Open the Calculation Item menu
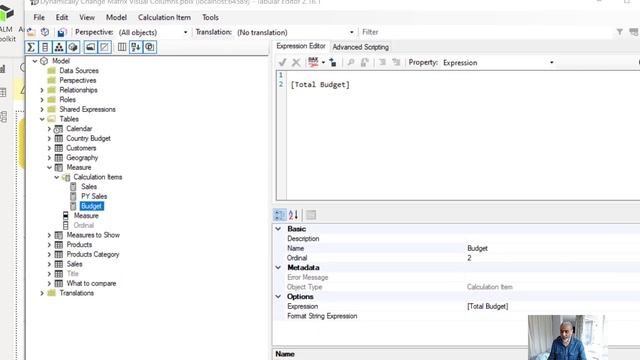Image resolution: width=640 pixels, height=360 pixels. 164,18
